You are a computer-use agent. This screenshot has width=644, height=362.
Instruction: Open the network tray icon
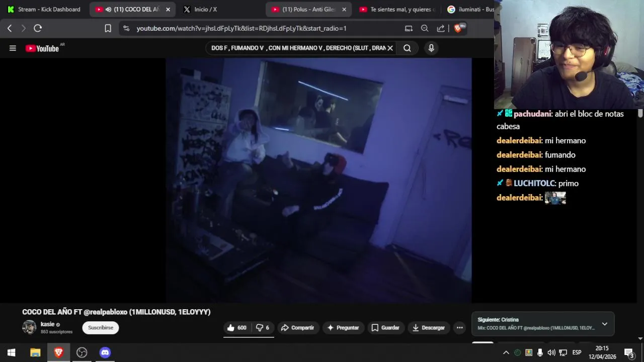pos(563,352)
